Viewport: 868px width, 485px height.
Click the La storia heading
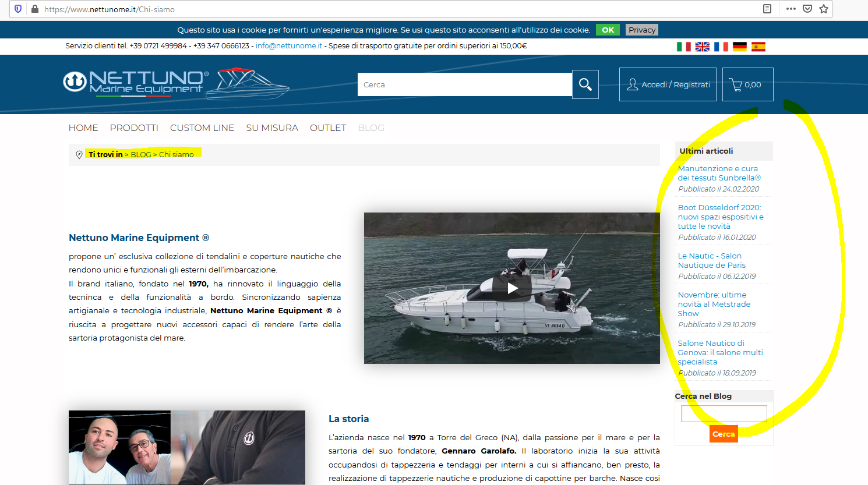pos(348,419)
